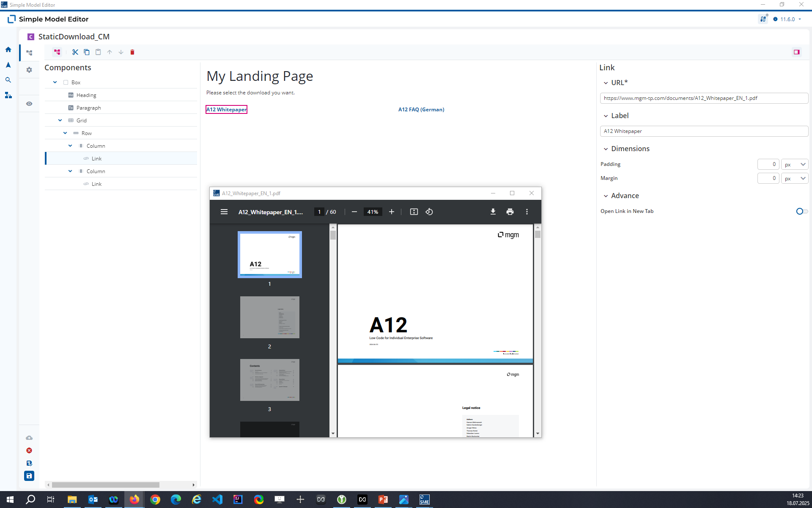The width and height of the screenshot is (812, 508).
Task: Click the add component icon in toolbar
Action: 57,52
